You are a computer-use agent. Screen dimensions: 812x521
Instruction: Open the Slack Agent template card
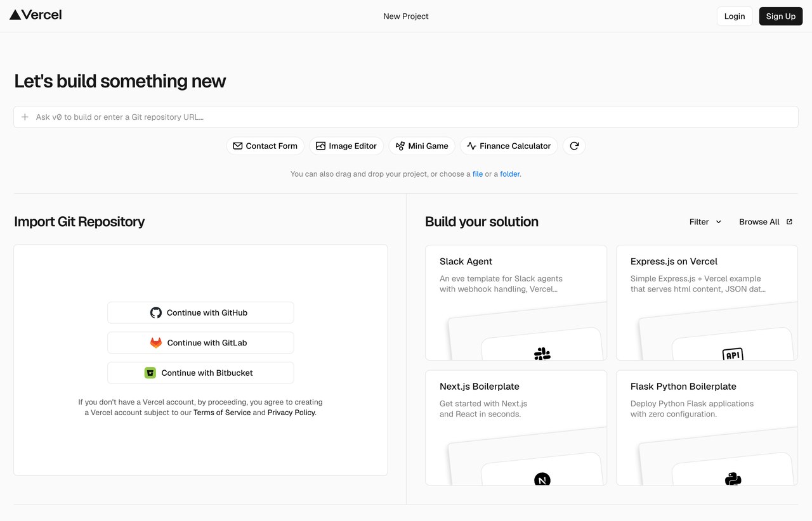click(516, 303)
